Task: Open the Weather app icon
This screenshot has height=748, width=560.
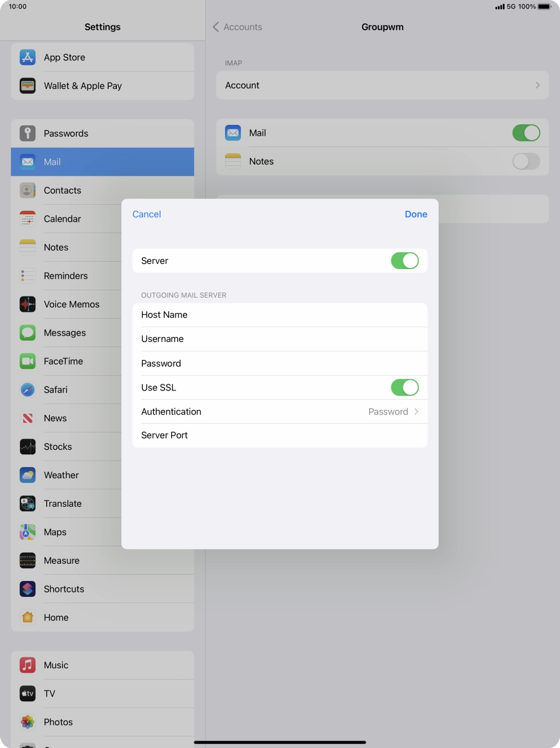Action: click(x=27, y=475)
